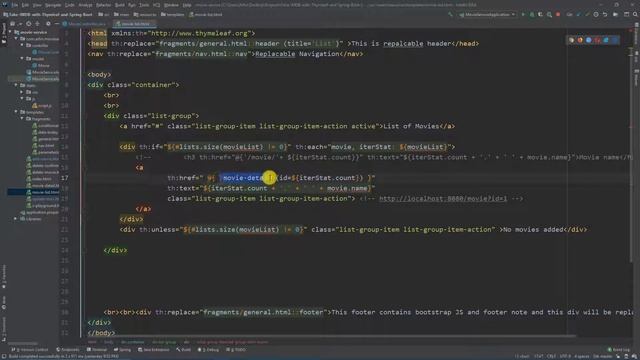The image size is (640, 360).
Task: Open preview in Opera browser icon
Action: click(597, 40)
